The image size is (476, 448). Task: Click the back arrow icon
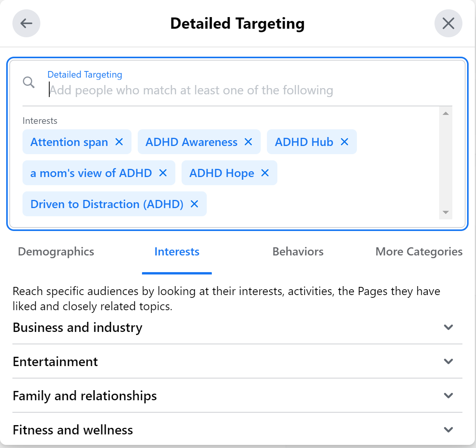coord(26,23)
